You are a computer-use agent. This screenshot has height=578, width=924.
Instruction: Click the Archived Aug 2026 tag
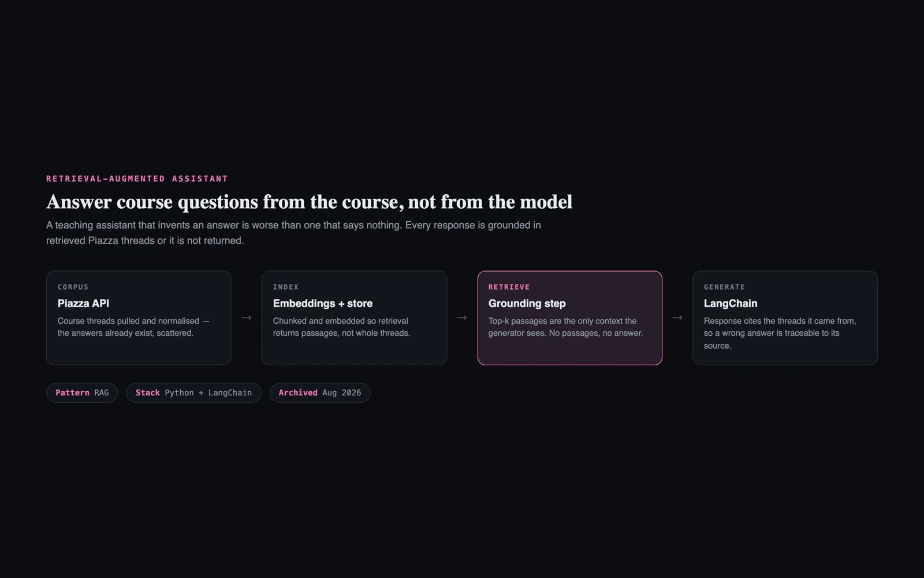(320, 393)
